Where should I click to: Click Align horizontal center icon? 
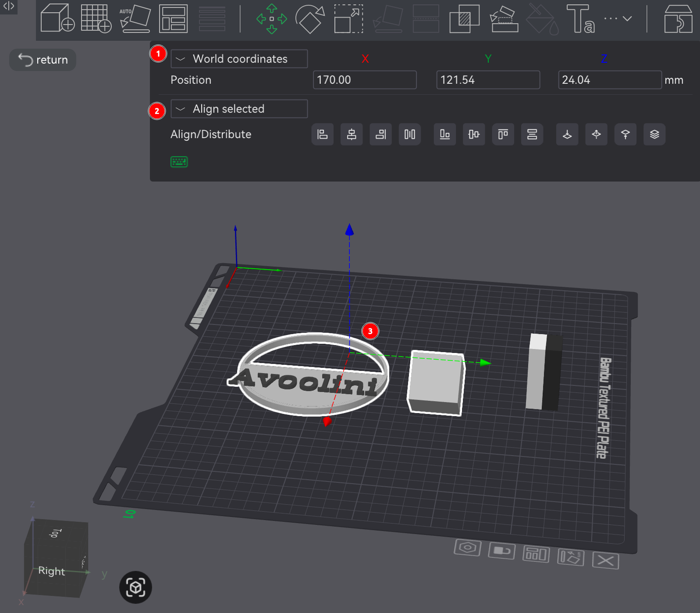point(352,134)
